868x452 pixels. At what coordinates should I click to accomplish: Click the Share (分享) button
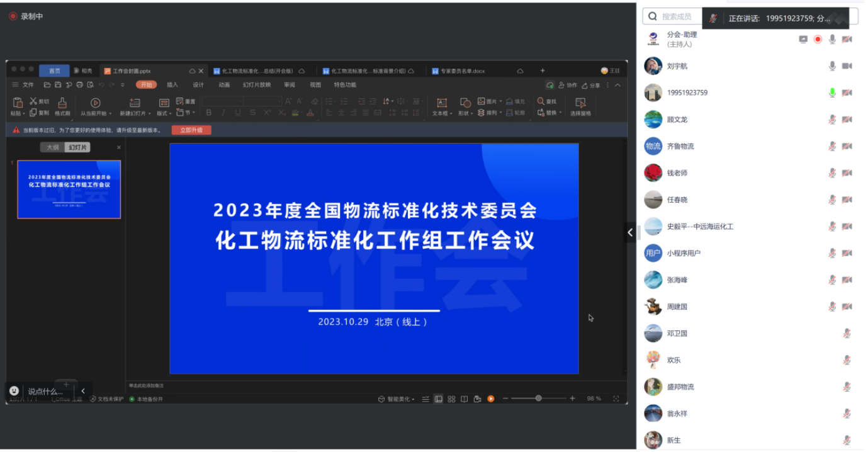tap(591, 85)
